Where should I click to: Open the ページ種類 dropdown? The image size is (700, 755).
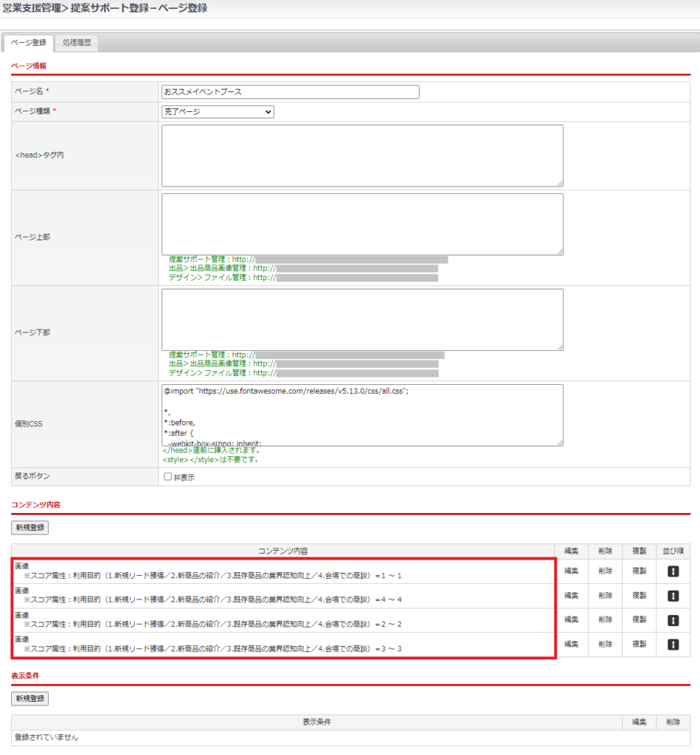[x=218, y=112]
